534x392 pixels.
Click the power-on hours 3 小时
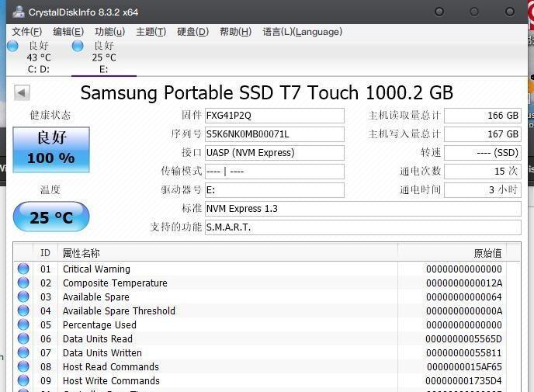483,189
